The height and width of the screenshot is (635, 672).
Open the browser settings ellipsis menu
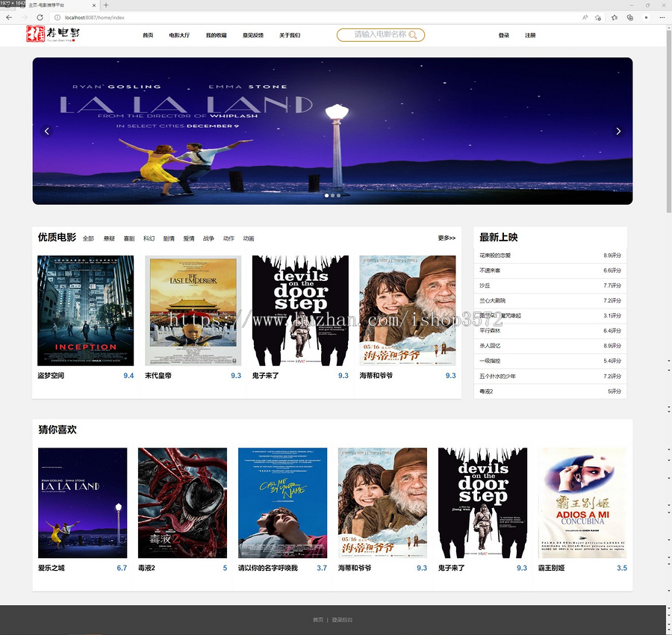pos(662,18)
